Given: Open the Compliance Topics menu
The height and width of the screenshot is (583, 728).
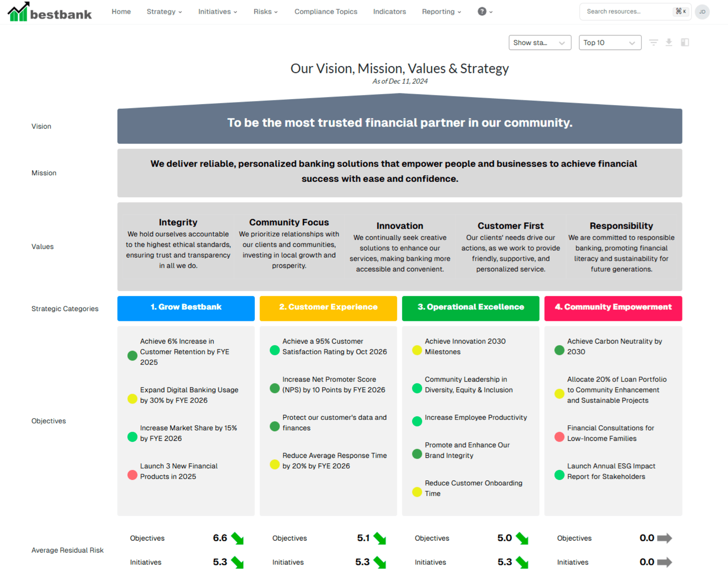Looking at the screenshot, I should 325,12.
